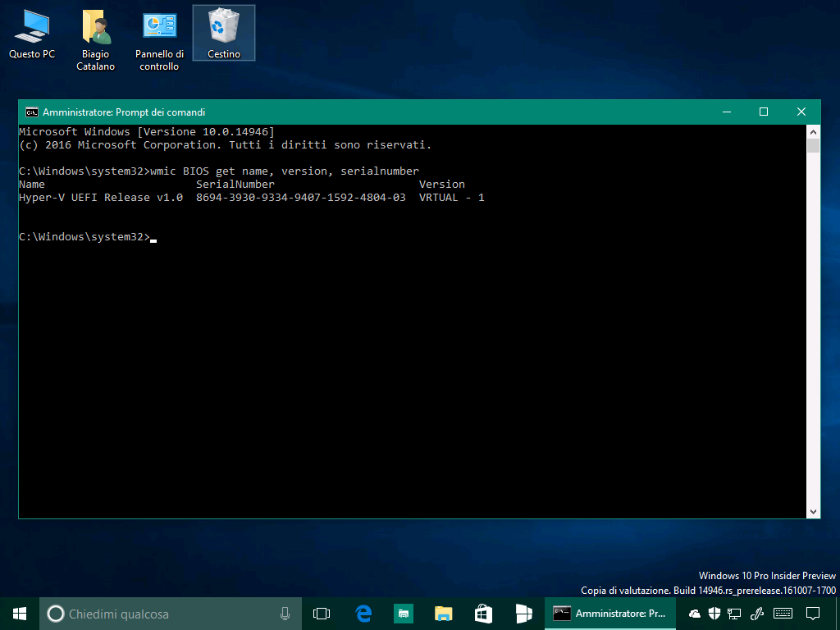Click the 'Version' column header in the output
The image size is (840, 630).
442,185
